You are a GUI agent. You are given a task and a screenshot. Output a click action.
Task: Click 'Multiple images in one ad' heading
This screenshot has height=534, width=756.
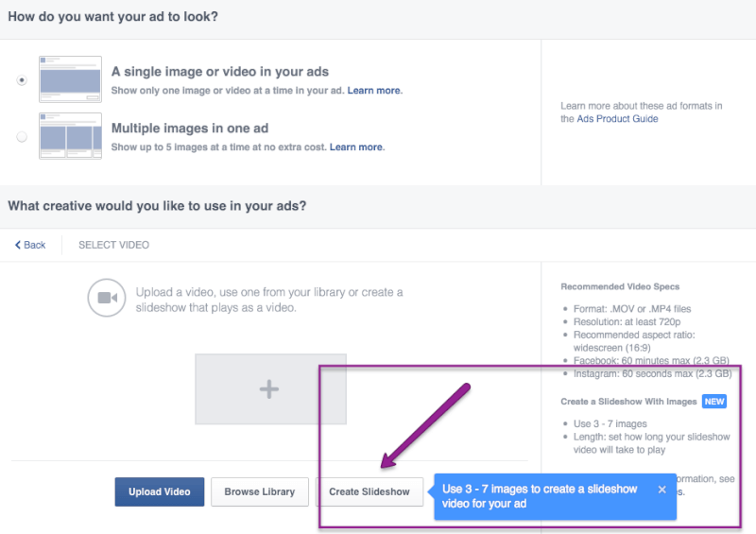(x=188, y=129)
